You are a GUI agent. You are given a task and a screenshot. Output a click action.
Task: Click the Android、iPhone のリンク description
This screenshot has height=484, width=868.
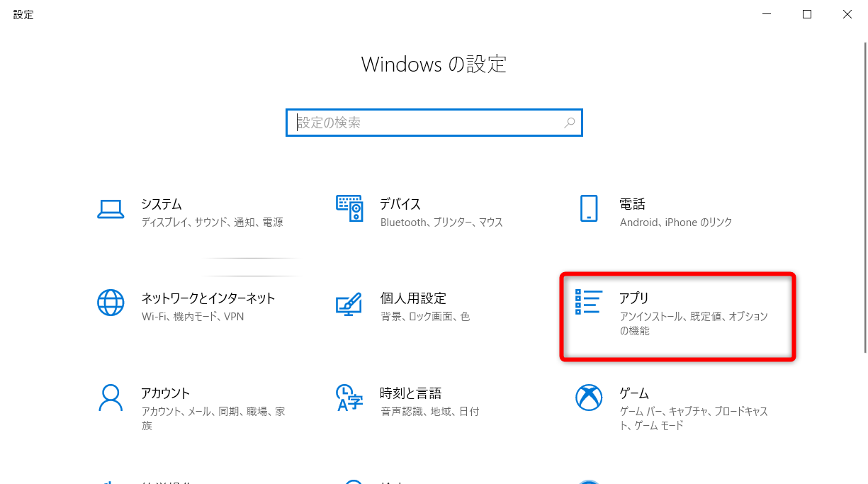pos(676,223)
